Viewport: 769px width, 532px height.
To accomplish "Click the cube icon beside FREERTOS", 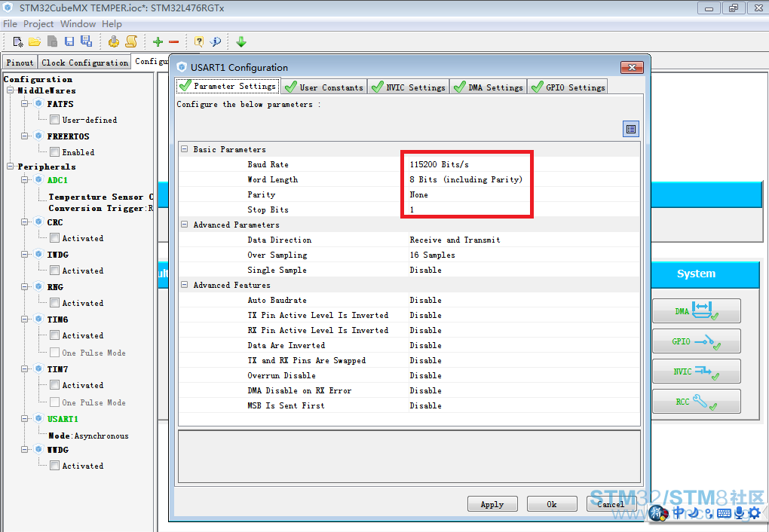I will coord(38,136).
